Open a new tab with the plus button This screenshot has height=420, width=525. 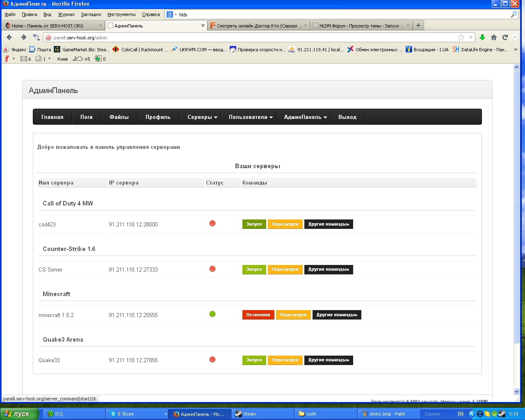point(418,25)
